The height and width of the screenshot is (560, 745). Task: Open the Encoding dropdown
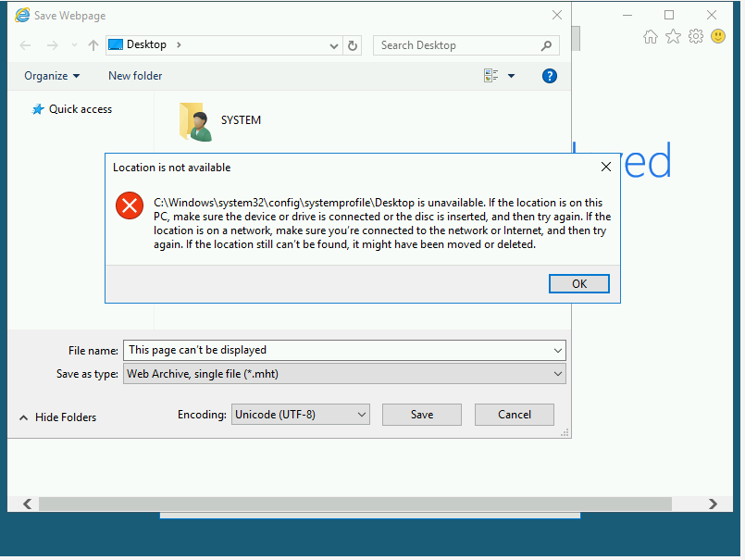(301, 415)
